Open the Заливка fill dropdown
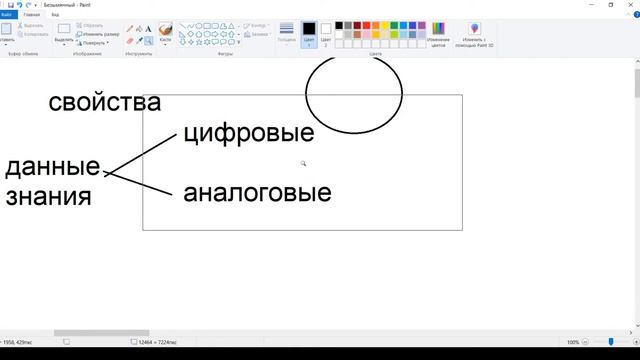640x360 pixels. point(257,35)
